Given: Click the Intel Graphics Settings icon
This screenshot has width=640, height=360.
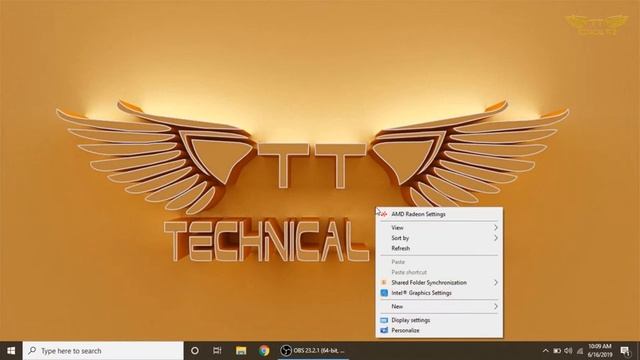Looking at the screenshot, I should [x=384, y=293].
